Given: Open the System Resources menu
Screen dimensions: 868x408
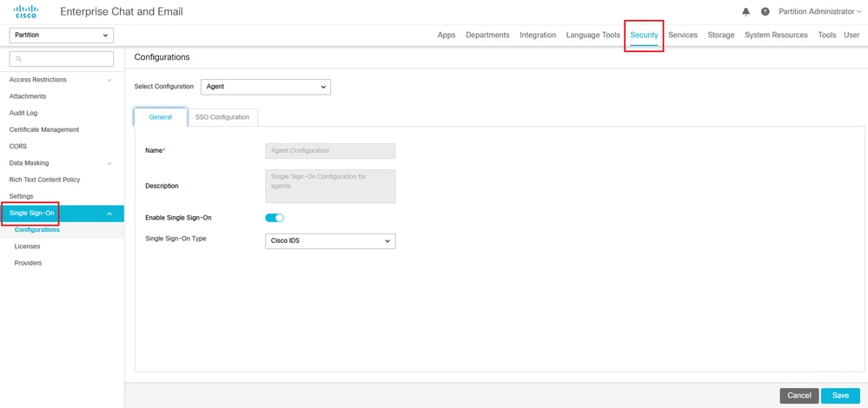Looking at the screenshot, I should click(x=776, y=35).
